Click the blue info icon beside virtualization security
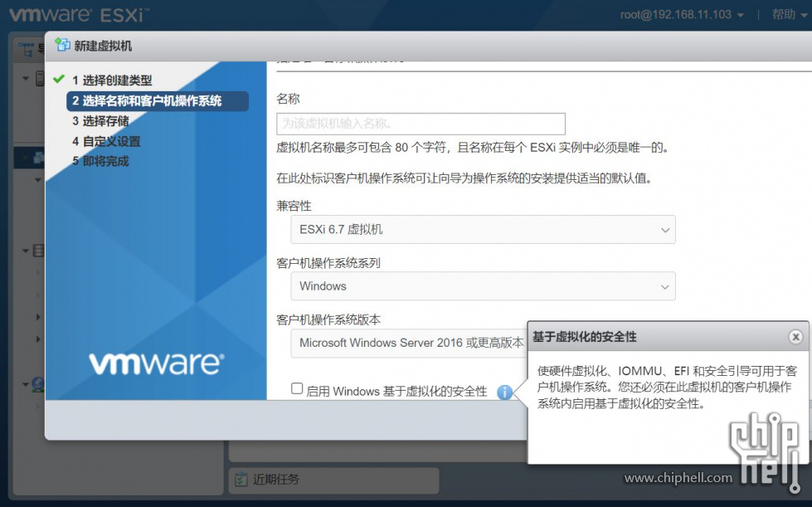812x507 pixels. (504, 392)
